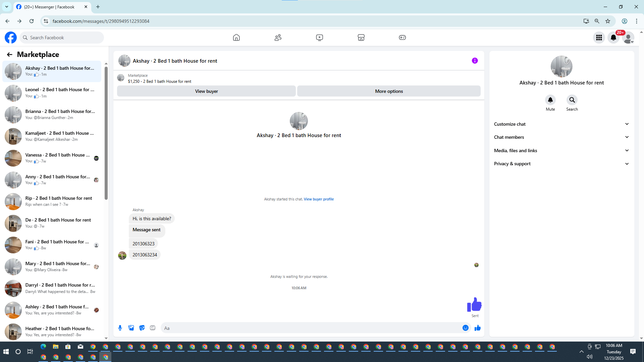Open the sticker picker icon
644x362 pixels.
click(x=142, y=328)
